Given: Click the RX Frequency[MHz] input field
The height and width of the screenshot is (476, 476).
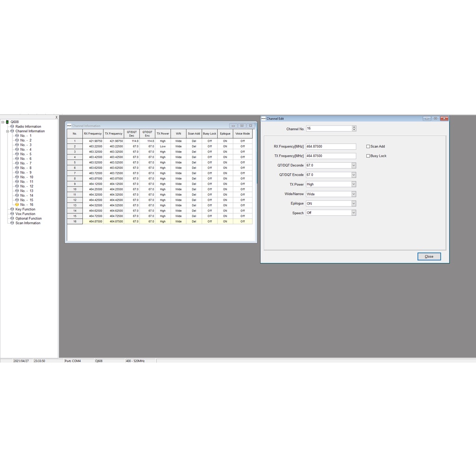Looking at the screenshot, I should (331, 146).
